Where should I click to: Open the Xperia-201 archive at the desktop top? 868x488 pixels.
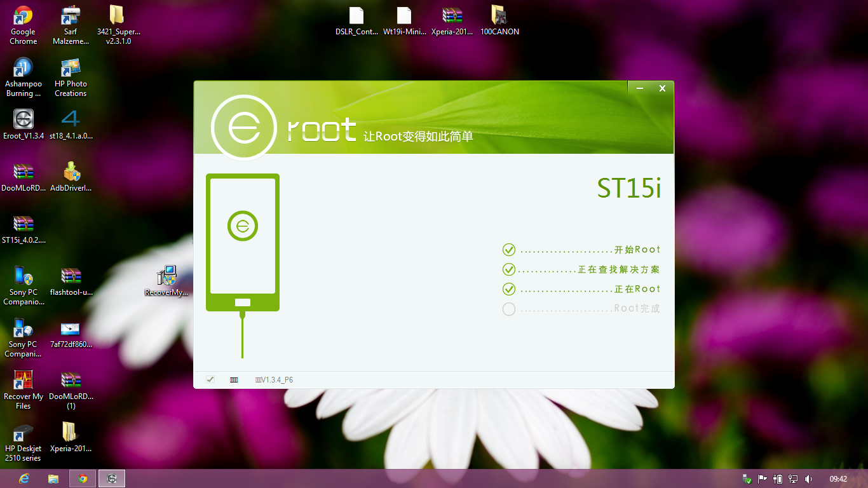tap(452, 21)
